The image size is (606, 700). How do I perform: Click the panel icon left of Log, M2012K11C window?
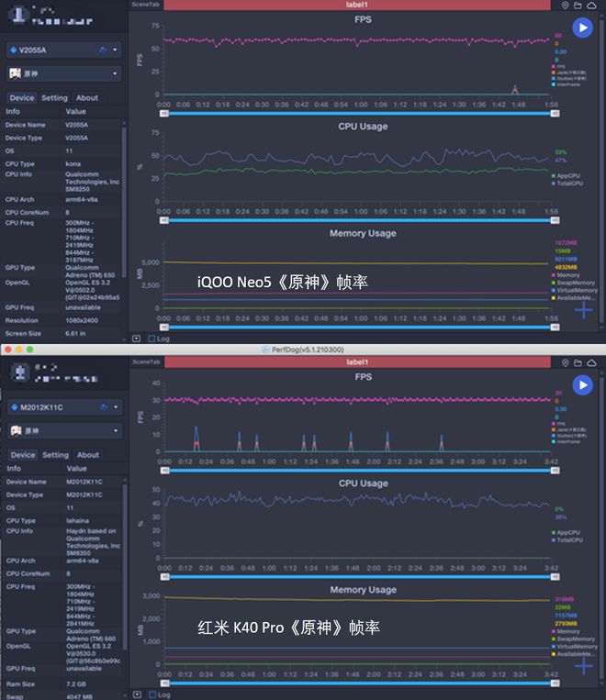point(137,694)
